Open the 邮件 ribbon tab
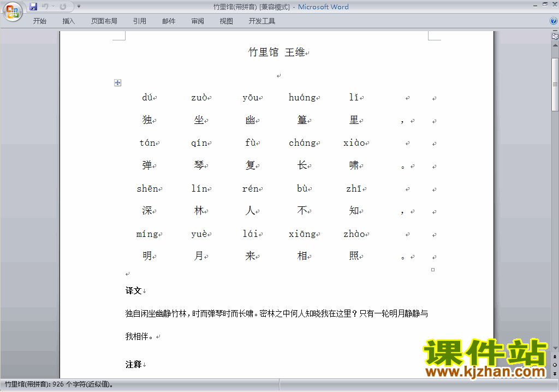The image size is (559, 392). pyautogui.click(x=169, y=21)
